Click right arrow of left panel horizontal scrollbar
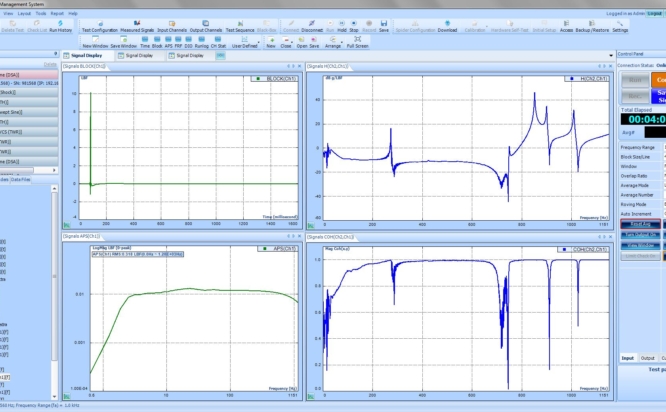 coord(54,170)
